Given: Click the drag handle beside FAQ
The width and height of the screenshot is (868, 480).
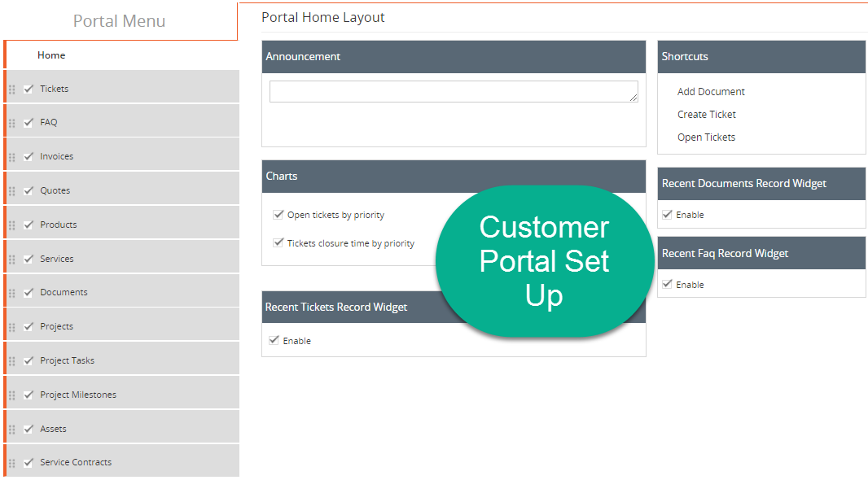Looking at the screenshot, I should [x=11, y=123].
